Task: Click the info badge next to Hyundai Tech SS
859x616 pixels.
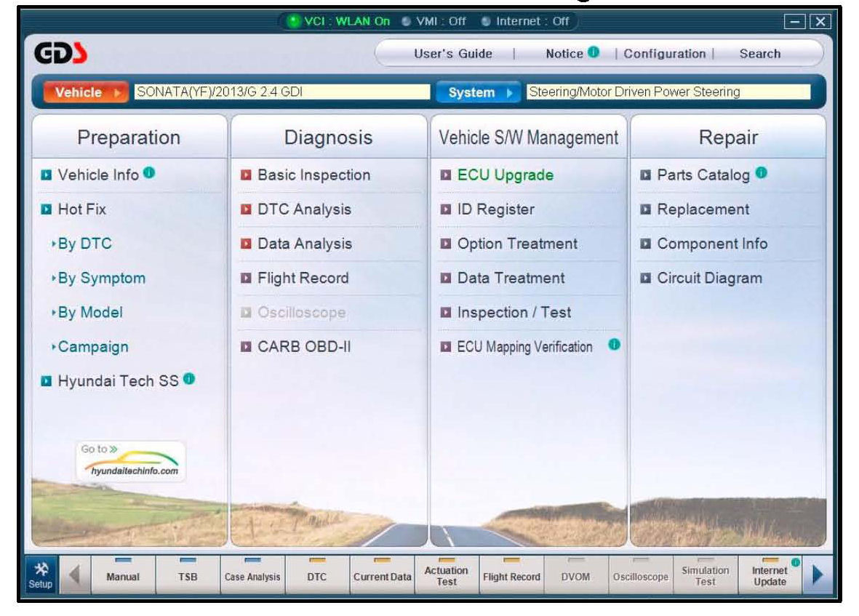Action: pos(189,378)
